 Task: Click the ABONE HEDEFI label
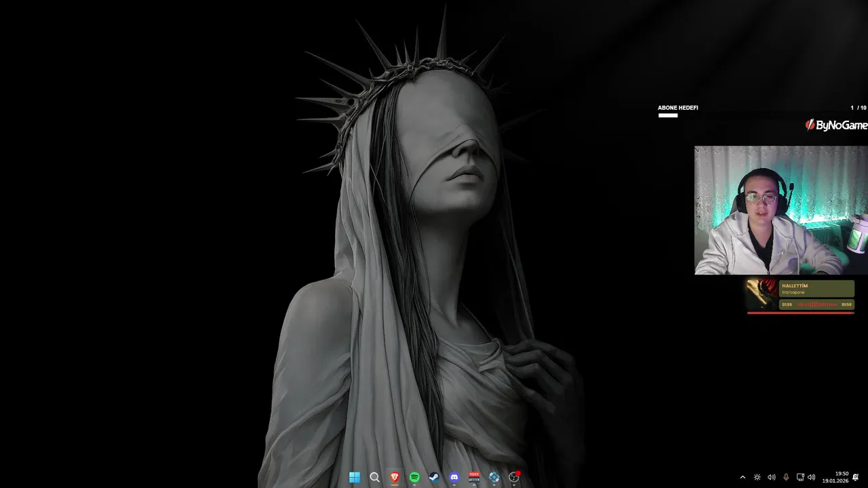pos(677,108)
